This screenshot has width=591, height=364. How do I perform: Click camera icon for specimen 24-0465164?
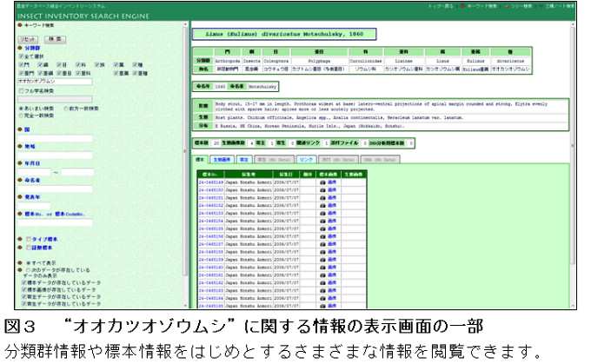322,298
